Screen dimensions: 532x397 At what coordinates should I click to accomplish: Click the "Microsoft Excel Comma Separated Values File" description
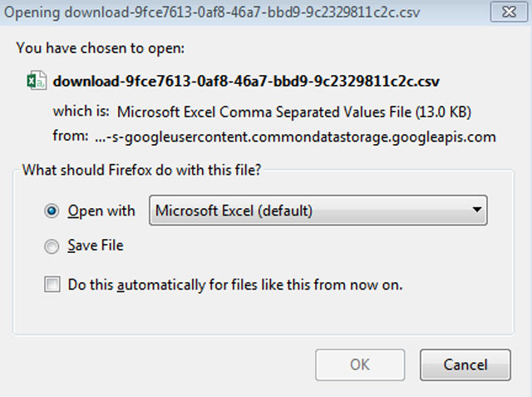[294, 112]
